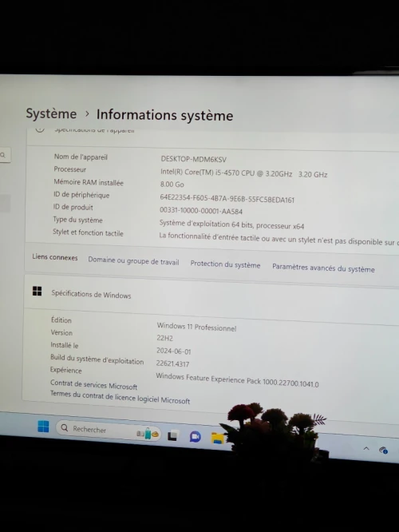The width and height of the screenshot is (399, 532).
Task: Click the Informations système breadcrumb title
Action: [x=164, y=115]
